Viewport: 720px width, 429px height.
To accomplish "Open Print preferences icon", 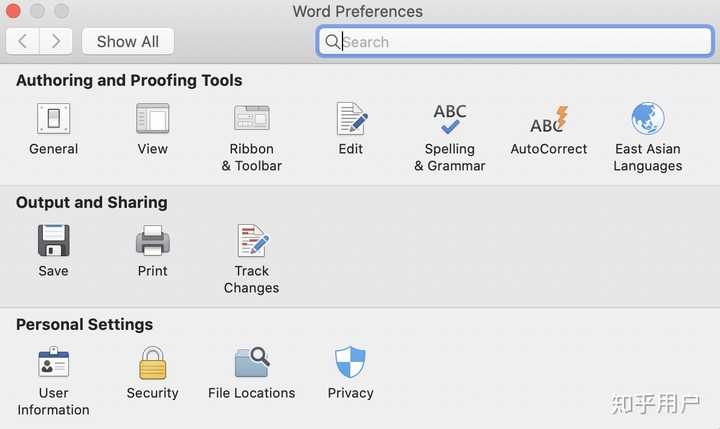I will (x=153, y=242).
